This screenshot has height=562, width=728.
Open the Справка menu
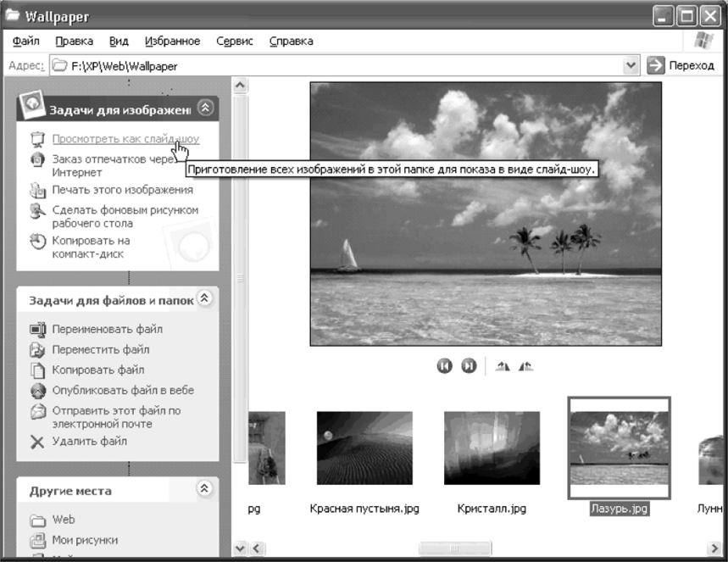click(x=291, y=42)
